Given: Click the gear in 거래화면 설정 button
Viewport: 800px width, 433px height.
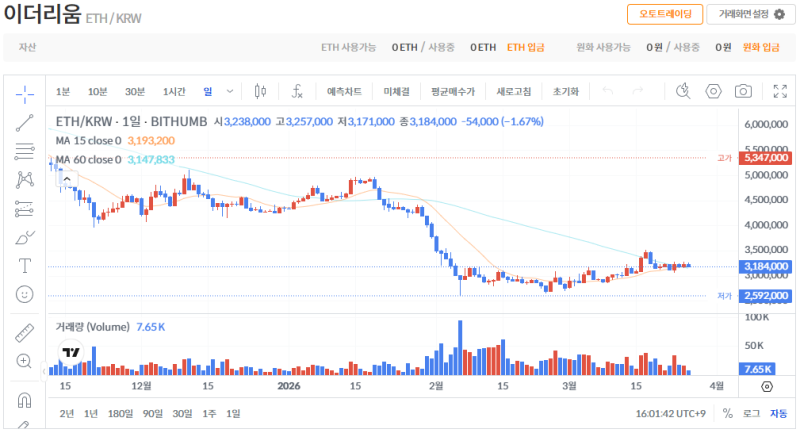Looking at the screenshot, I should (x=779, y=14).
